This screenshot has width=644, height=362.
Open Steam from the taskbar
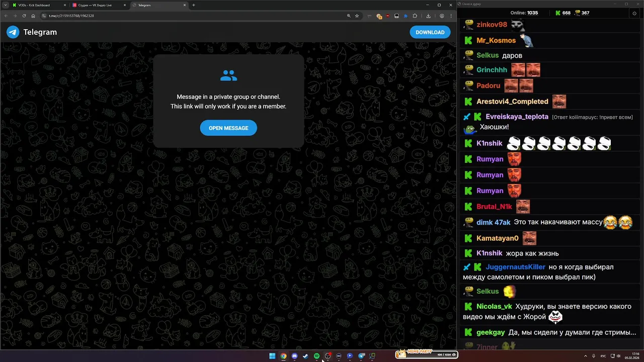(305, 356)
